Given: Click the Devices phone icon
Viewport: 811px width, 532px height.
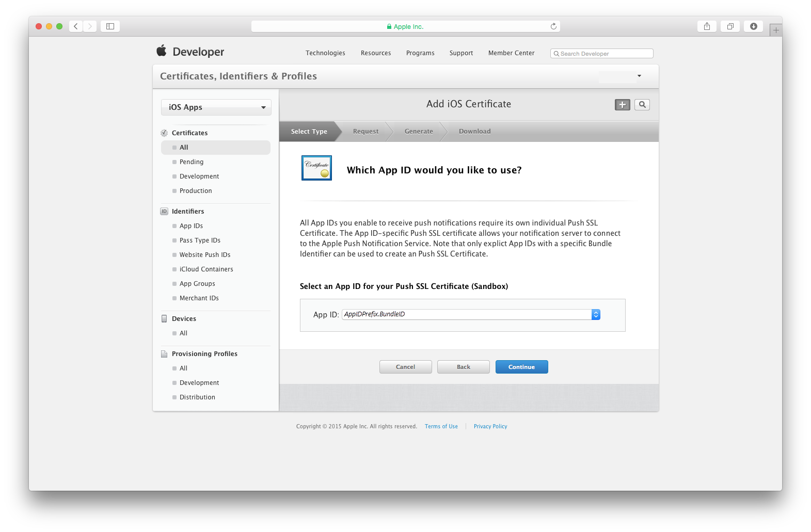Looking at the screenshot, I should [164, 319].
